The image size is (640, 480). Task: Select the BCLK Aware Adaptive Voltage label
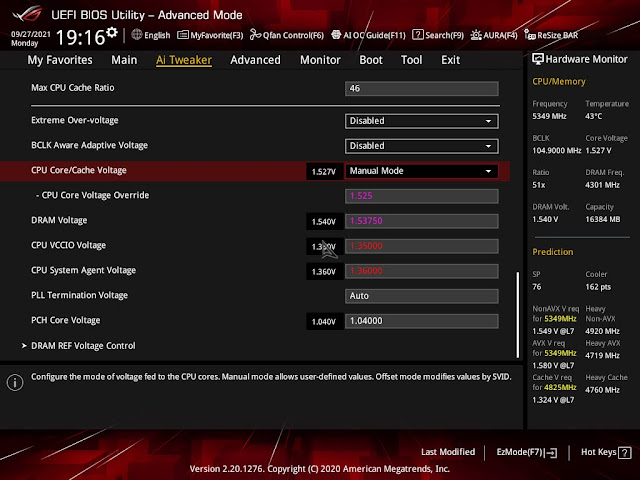(x=89, y=145)
